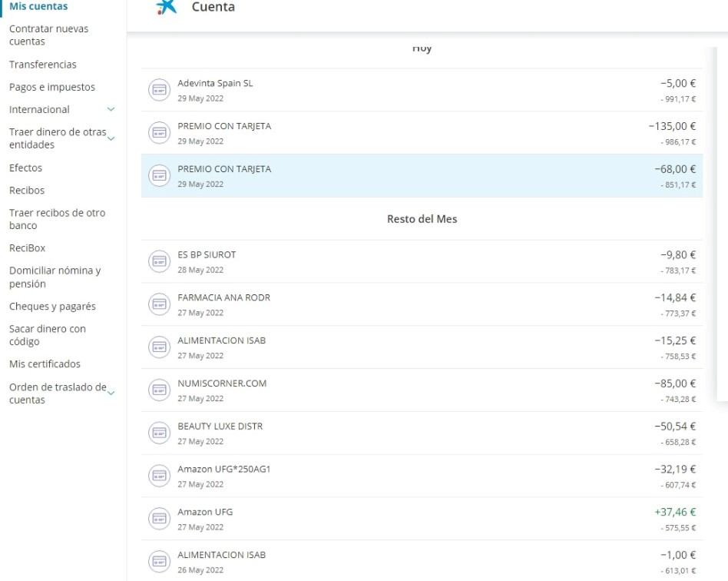
Task: Click card icon of the +37,46 € Amazon UFG refund
Action: click(159, 520)
